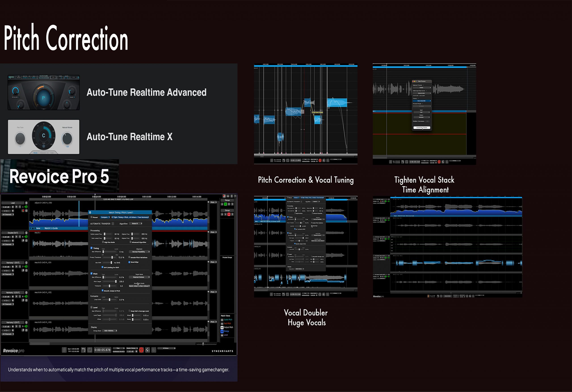Toggle Output Pitch eye in Match Views
The height and width of the screenshot is (392, 572).
[222, 327]
